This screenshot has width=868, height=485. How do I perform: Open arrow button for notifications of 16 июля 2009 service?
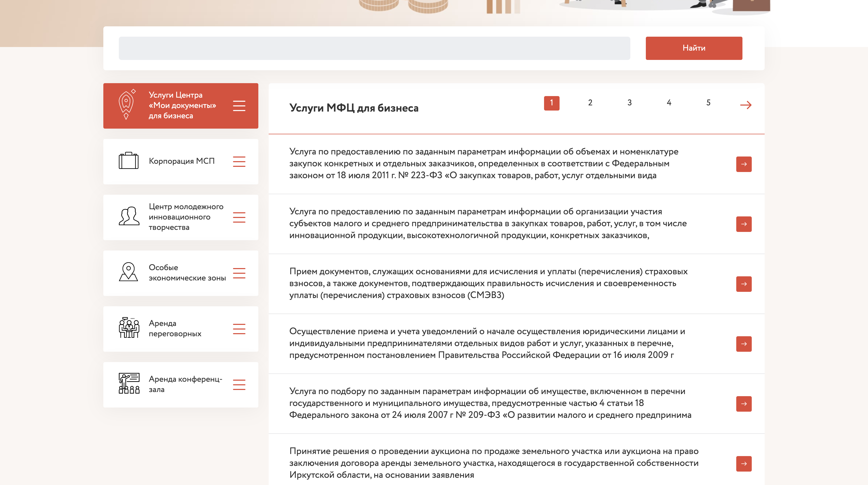pyautogui.click(x=744, y=344)
